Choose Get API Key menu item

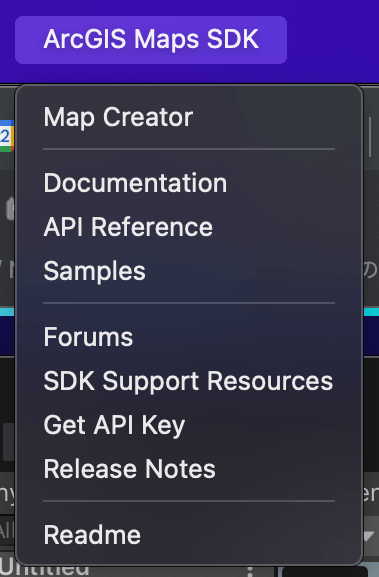pos(189,425)
